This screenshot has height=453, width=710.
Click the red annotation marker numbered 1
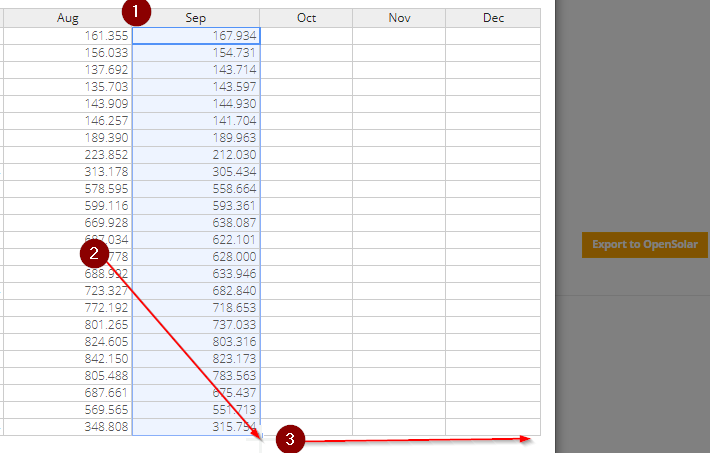[x=136, y=12]
